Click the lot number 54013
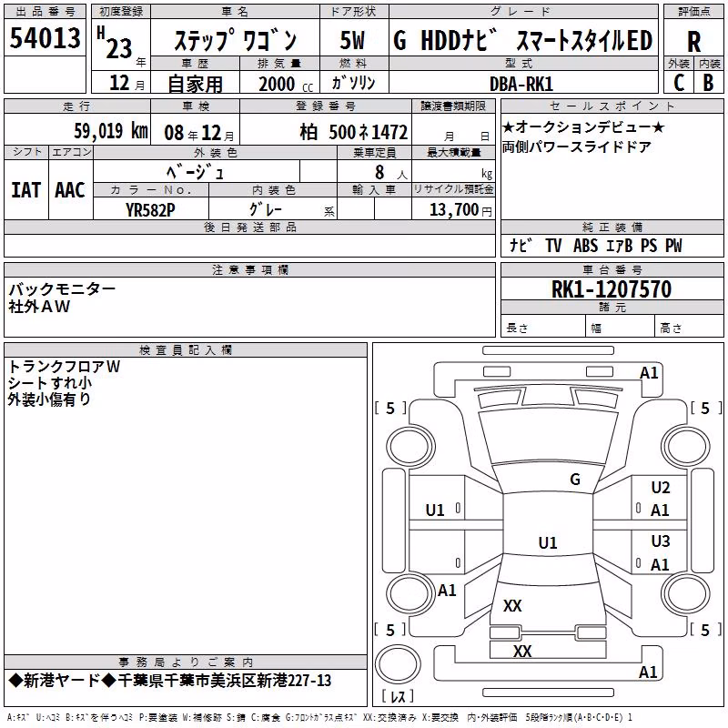Screen dimensions: 728x728 click(x=45, y=37)
